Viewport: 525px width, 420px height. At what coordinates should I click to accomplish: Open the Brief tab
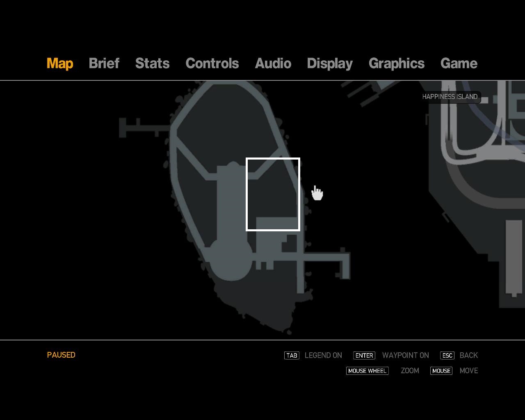[x=104, y=63]
